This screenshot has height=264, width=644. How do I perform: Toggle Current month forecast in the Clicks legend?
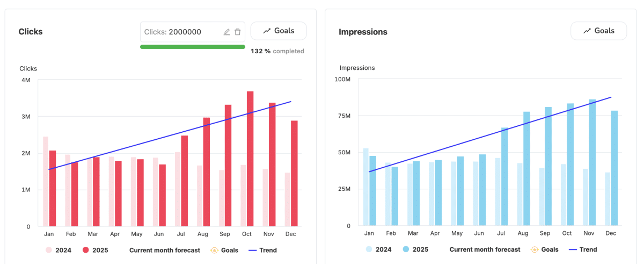click(x=165, y=250)
